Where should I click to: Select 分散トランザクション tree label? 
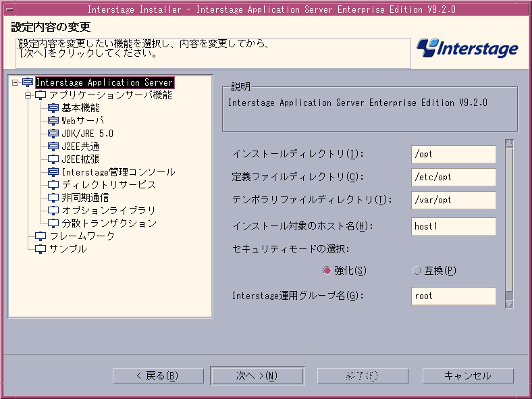pos(109,223)
